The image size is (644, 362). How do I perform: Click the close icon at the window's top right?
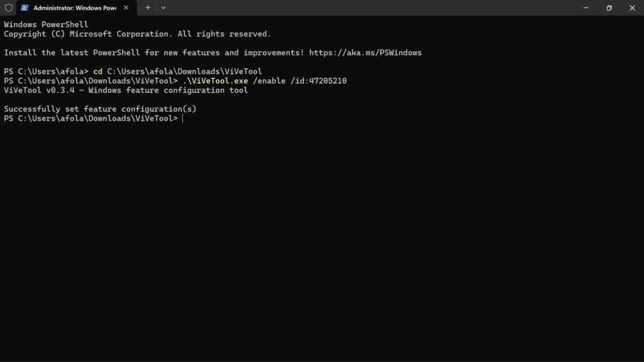632,8
